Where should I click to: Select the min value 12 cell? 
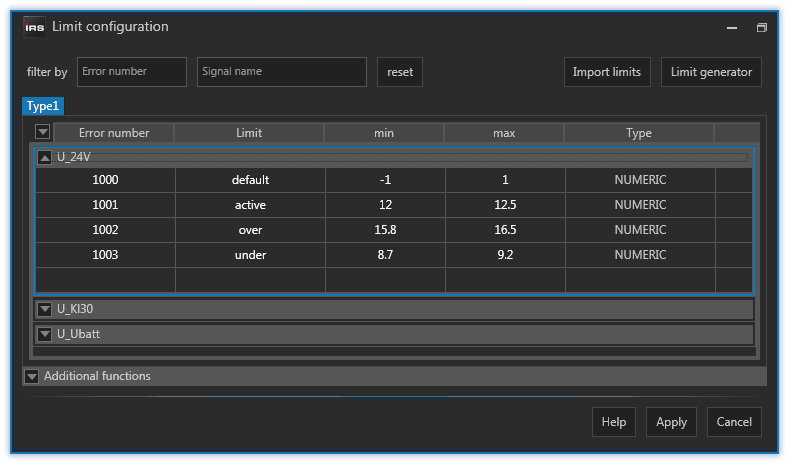385,205
